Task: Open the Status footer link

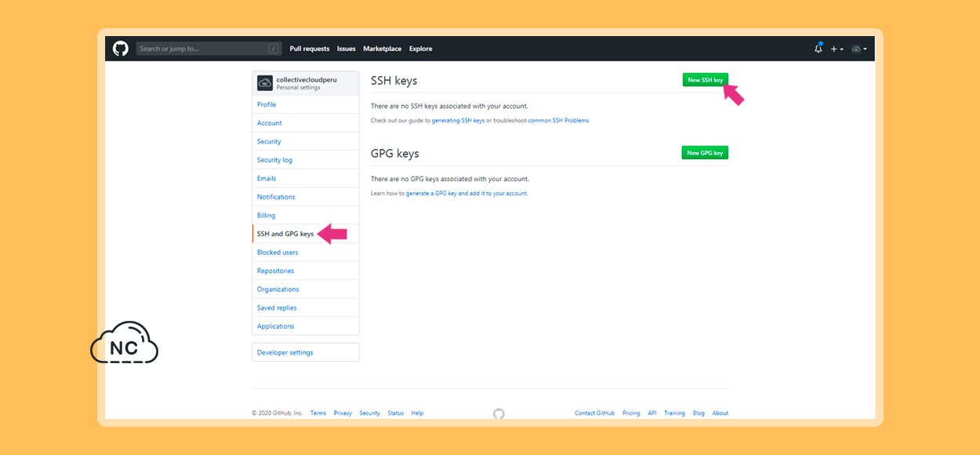Action: pos(396,413)
